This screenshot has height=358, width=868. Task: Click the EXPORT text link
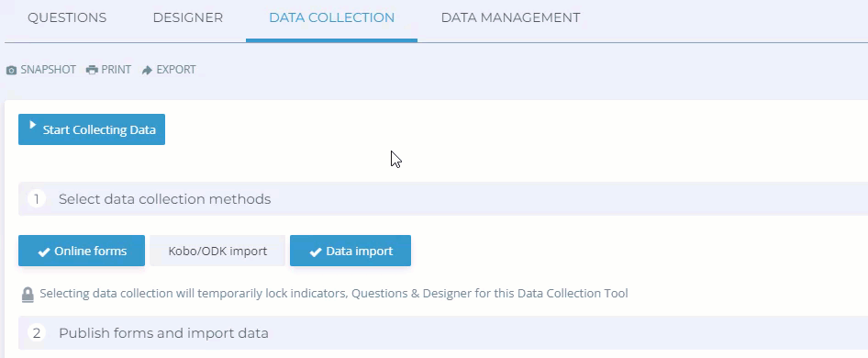[x=176, y=70]
